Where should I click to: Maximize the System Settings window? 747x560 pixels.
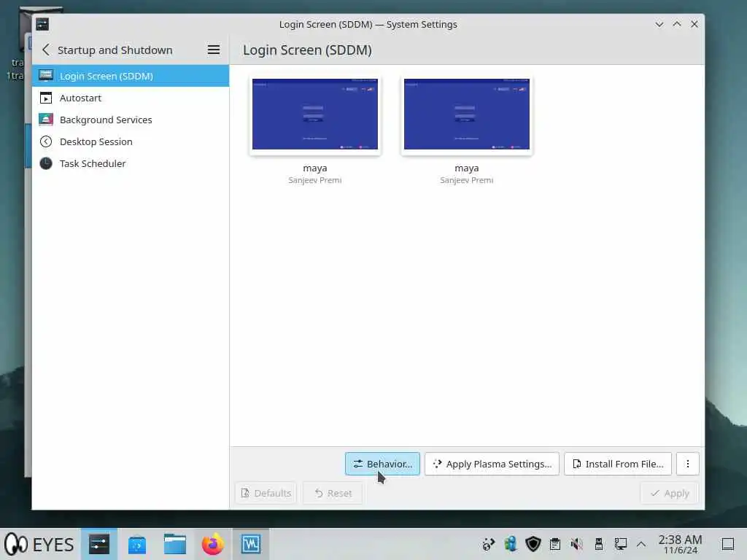click(x=677, y=24)
